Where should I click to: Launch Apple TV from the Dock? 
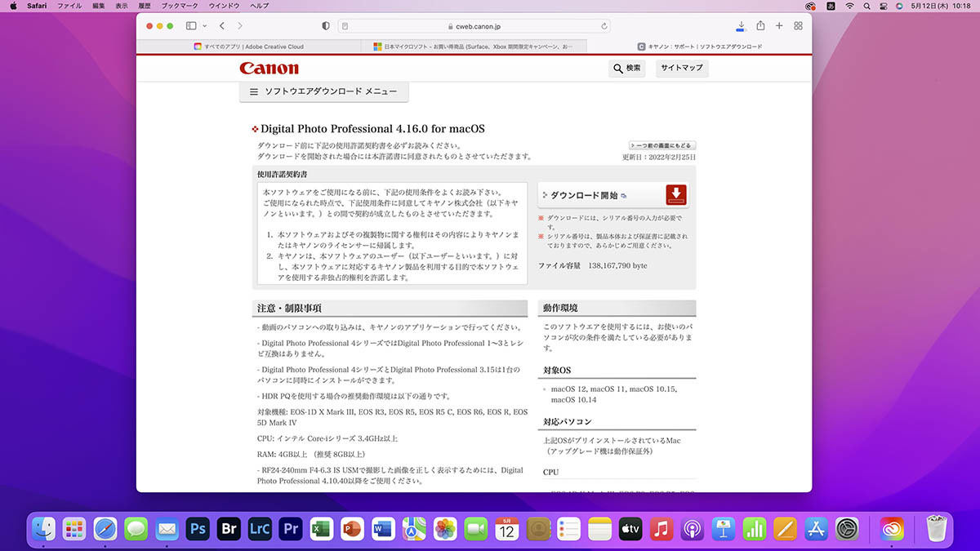coord(630,529)
